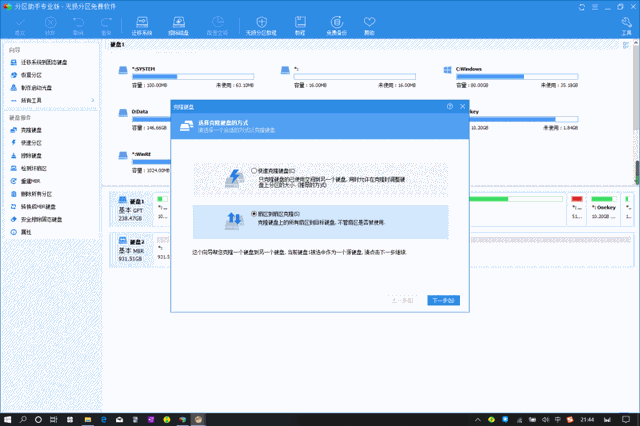
Task: Select the 扇区到扇区克隆 (sector-by-sector) radio option
Action: pyautogui.click(x=254, y=214)
